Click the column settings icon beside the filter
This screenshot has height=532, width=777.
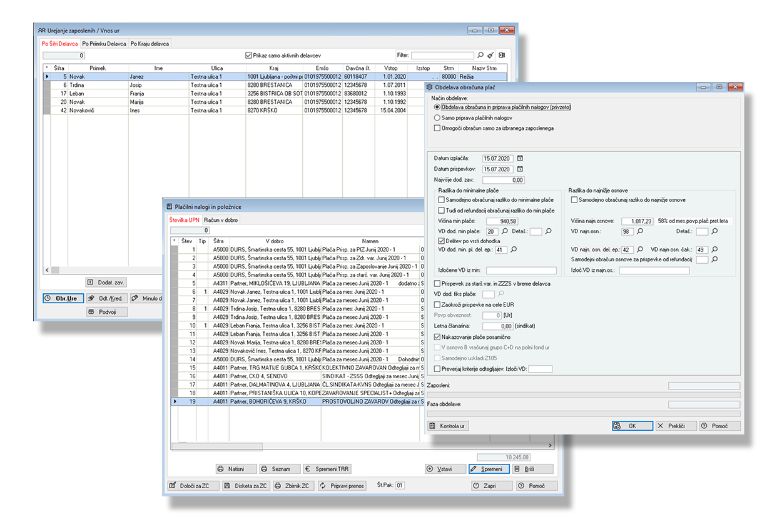[x=502, y=55]
